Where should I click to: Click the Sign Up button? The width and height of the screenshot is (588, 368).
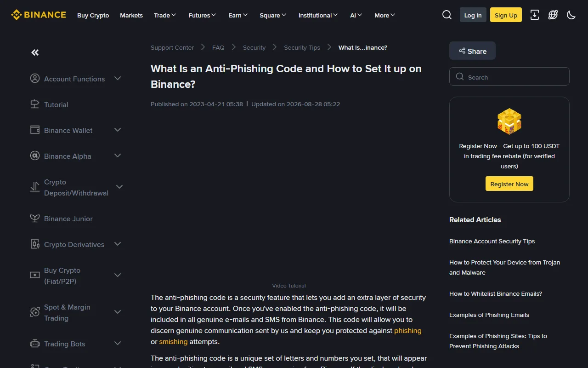pyautogui.click(x=506, y=15)
